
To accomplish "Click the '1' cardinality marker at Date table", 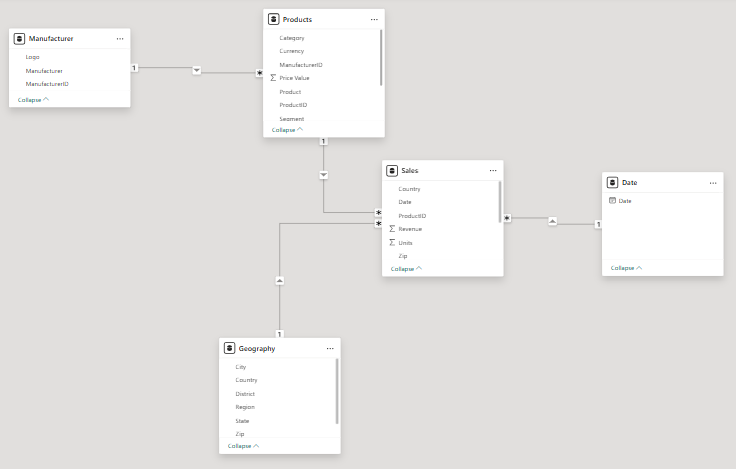I will tap(598, 224).
